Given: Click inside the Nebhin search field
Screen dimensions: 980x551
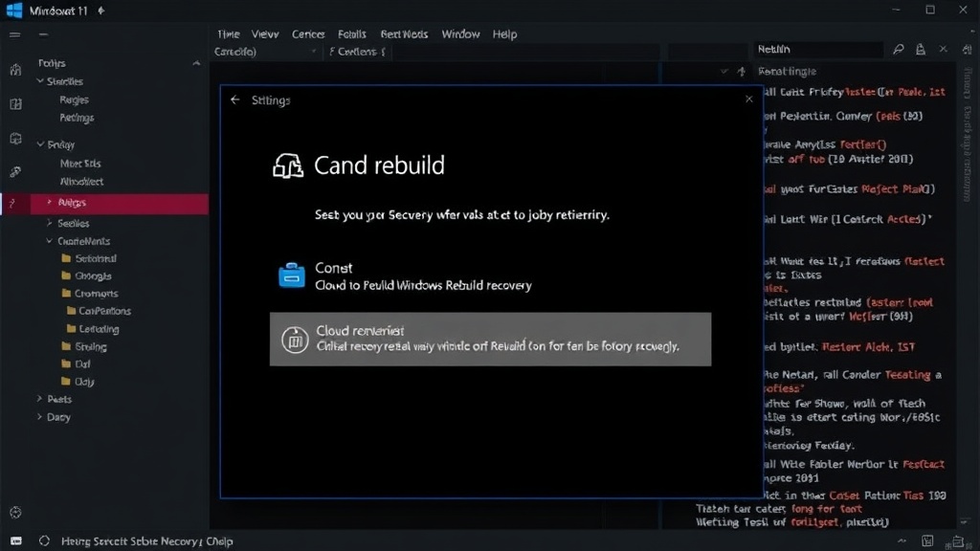Looking at the screenshot, I should [x=817, y=50].
